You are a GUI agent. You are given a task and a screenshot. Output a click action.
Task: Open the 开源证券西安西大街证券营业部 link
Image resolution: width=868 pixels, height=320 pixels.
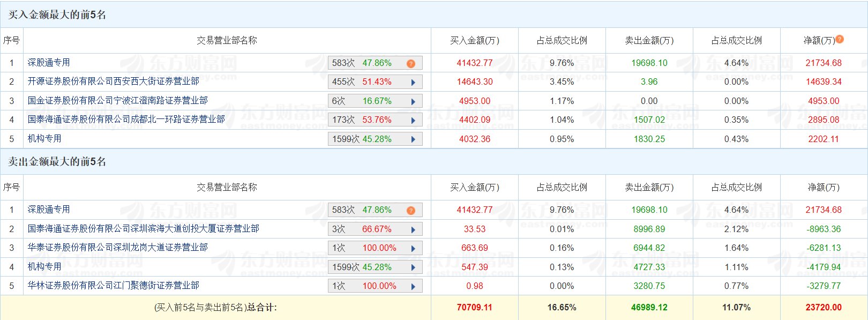click(113, 81)
